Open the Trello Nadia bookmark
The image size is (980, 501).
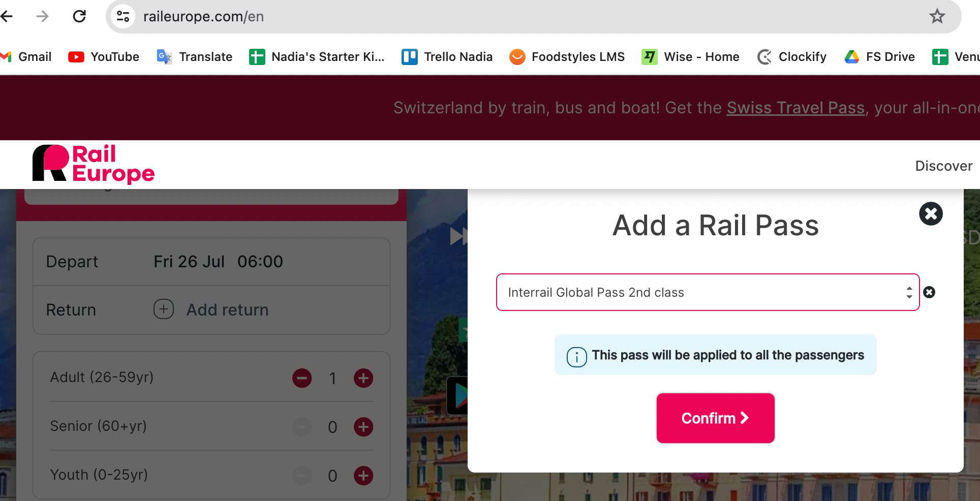point(447,56)
